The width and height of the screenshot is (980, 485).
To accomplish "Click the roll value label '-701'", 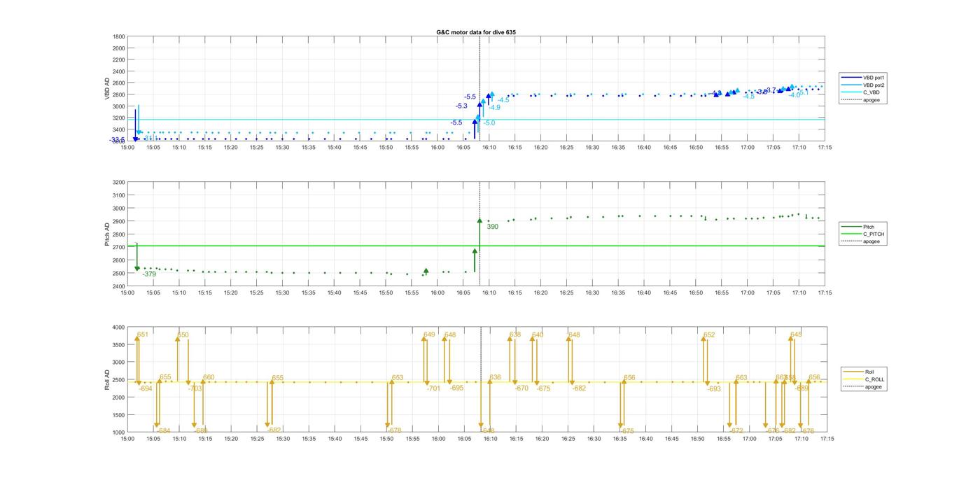I will pyautogui.click(x=433, y=388).
